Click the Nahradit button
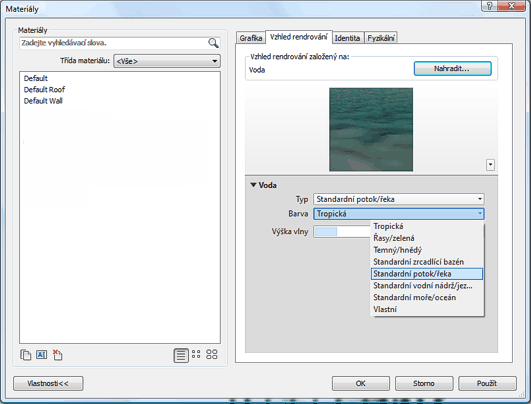 [x=452, y=68]
